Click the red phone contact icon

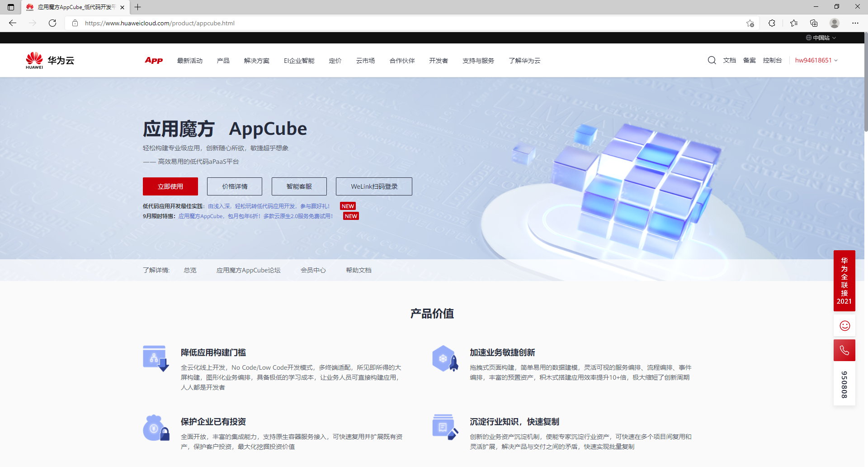(844, 350)
